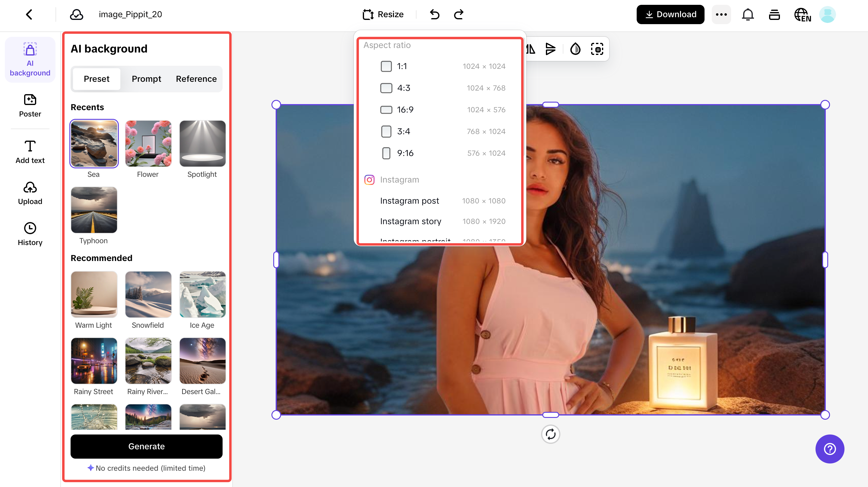Screen dimensions: 868x487
Task: Open the color adjustment droplet tool
Action: click(x=575, y=49)
